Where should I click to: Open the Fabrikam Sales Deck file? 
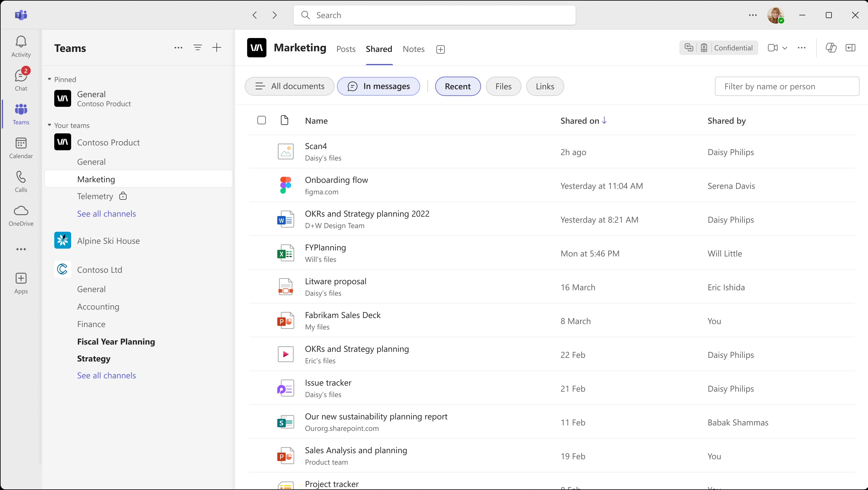[343, 315]
